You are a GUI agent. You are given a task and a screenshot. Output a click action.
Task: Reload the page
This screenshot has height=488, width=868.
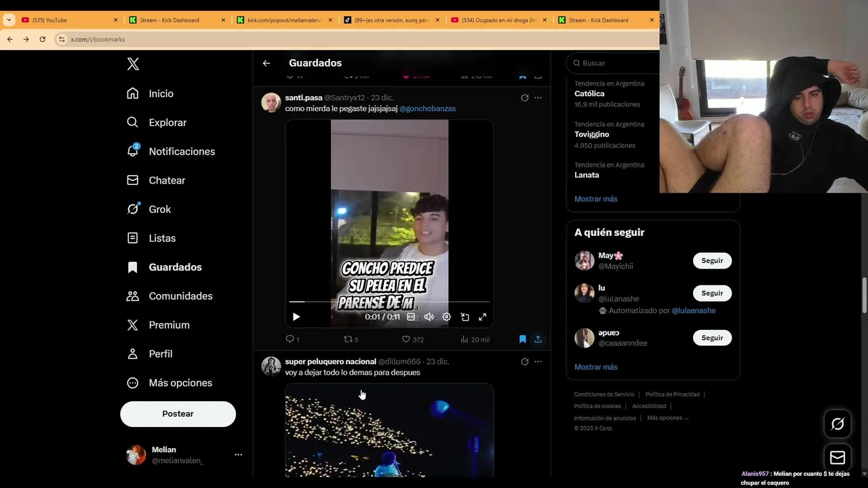(42, 39)
